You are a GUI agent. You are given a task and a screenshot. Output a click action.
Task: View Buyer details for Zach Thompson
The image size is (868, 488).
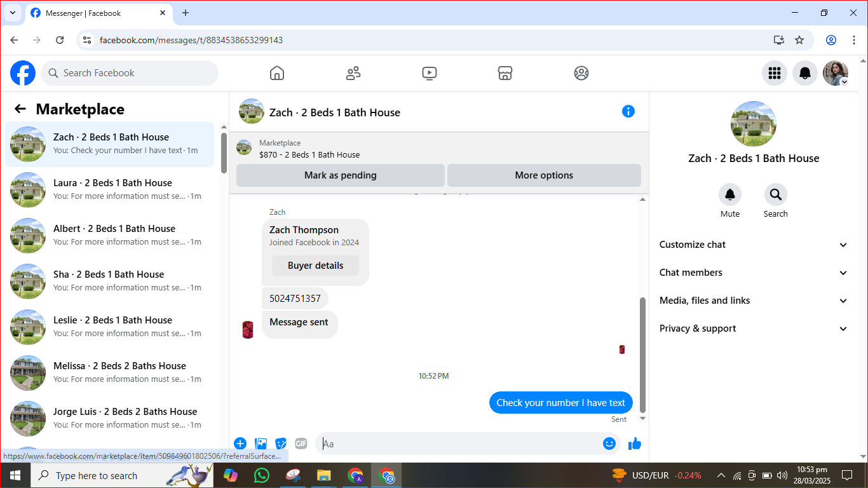coord(315,266)
